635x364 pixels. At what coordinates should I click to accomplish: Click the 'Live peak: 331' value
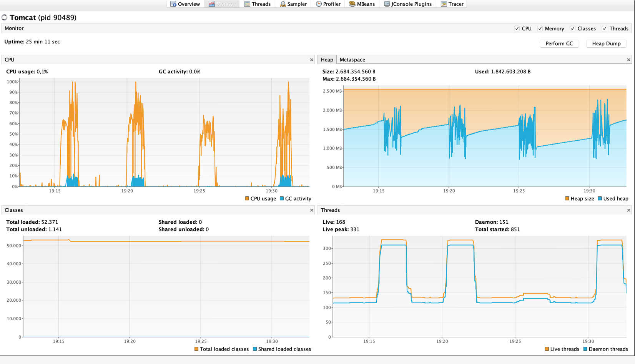341,229
